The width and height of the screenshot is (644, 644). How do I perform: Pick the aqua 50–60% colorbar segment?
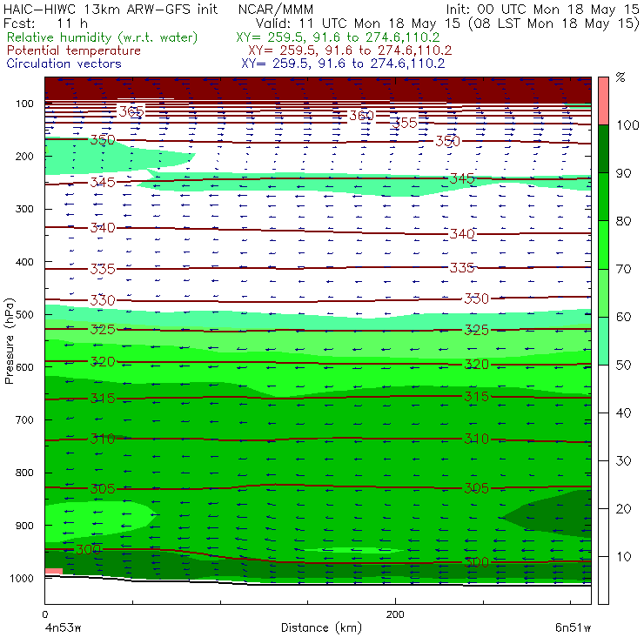603,341
